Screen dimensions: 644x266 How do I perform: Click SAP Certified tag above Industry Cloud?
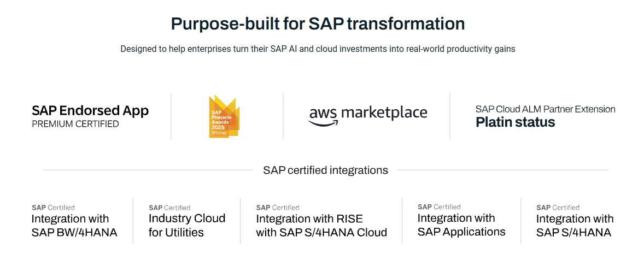click(x=169, y=208)
